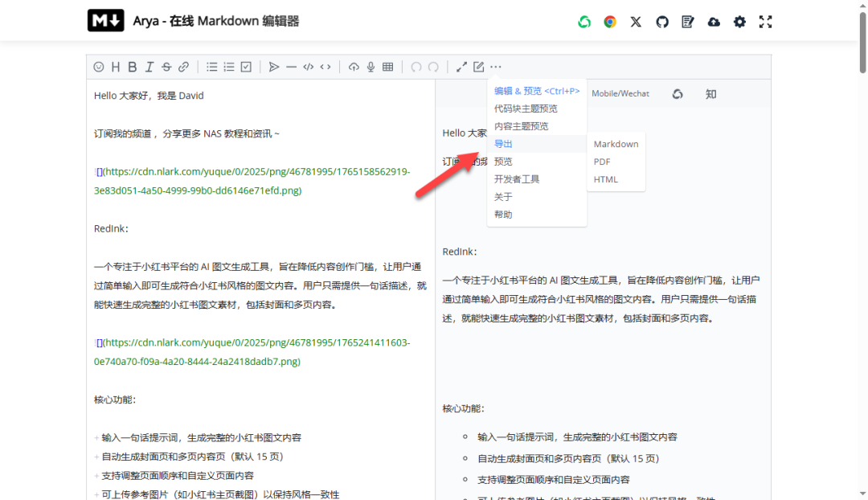Open the 导出 export submenu

(536, 144)
